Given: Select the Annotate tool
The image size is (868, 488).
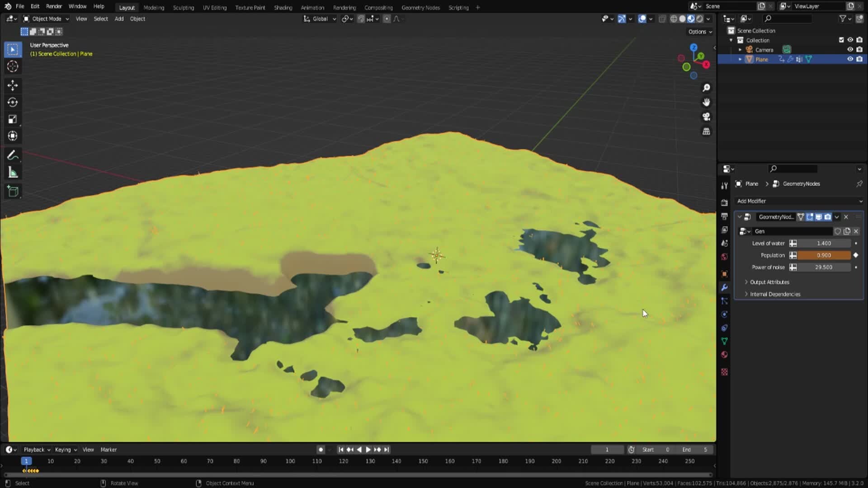Looking at the screenshot, I should (x=12, y=155).
